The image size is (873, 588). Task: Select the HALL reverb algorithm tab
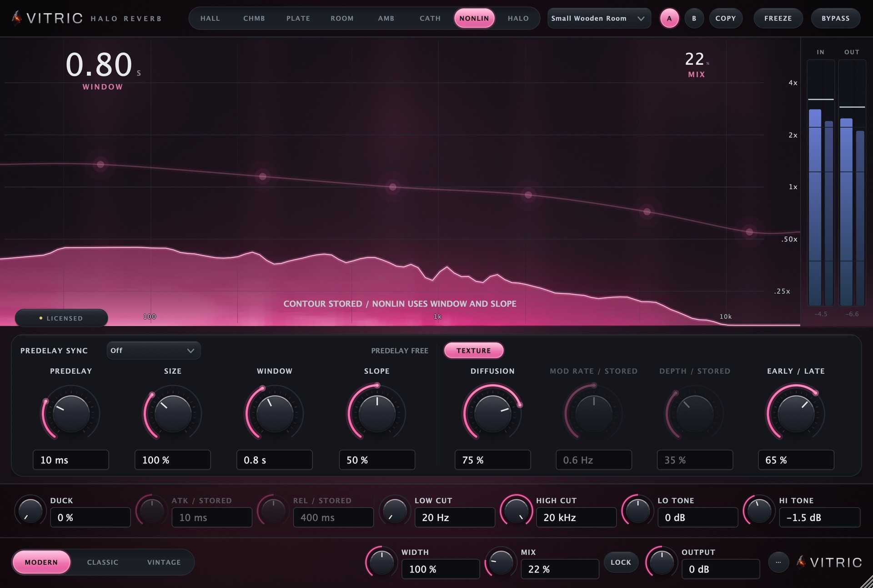point(210,18)
